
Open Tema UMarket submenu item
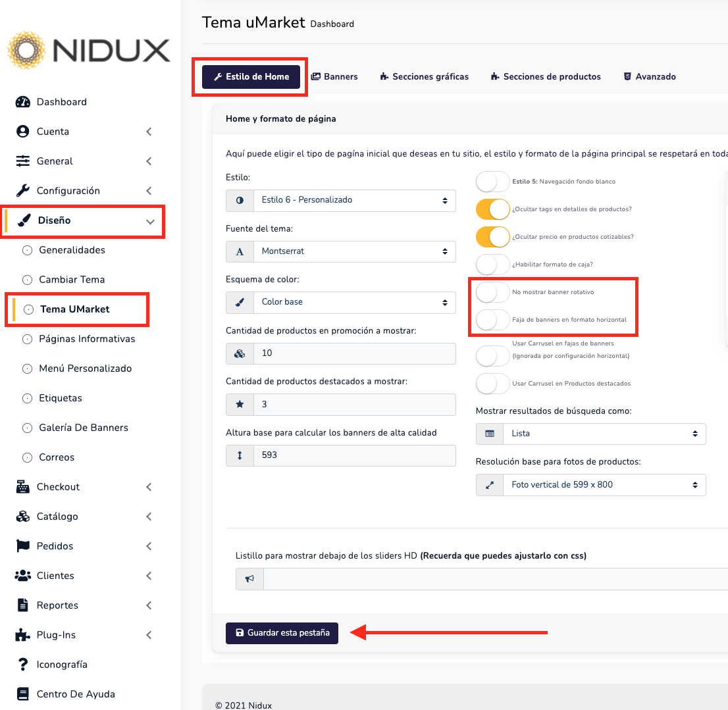pyautogui.click(x=75, y=309)
